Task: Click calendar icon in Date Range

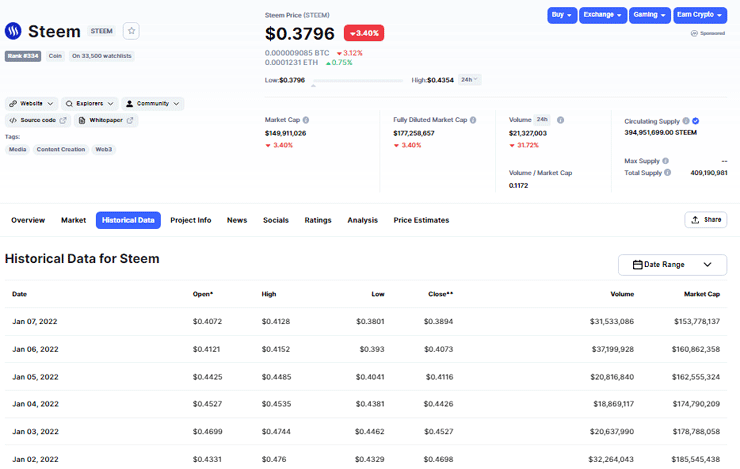Action: pyautogui.click(x=638, y=265)
